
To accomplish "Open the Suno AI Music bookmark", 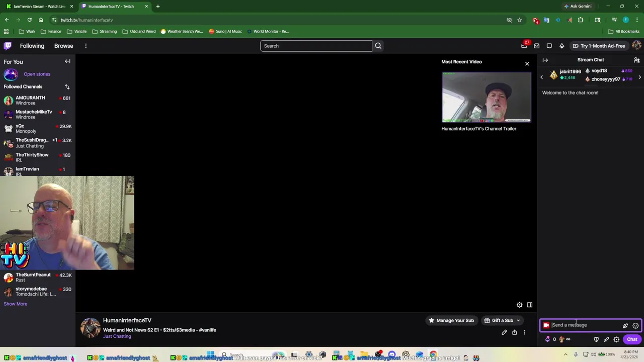I will click(225, 31).
